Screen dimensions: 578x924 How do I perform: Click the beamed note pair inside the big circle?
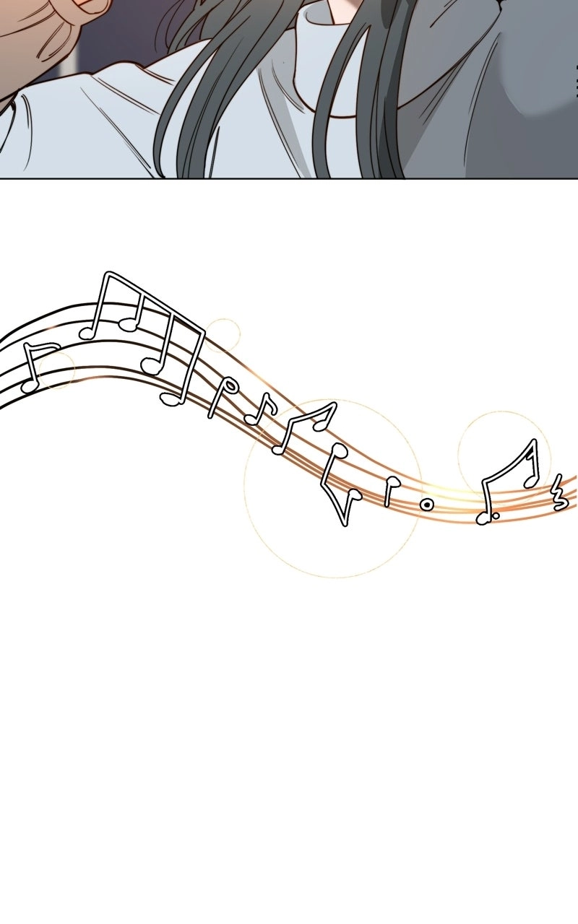(304, 427)
